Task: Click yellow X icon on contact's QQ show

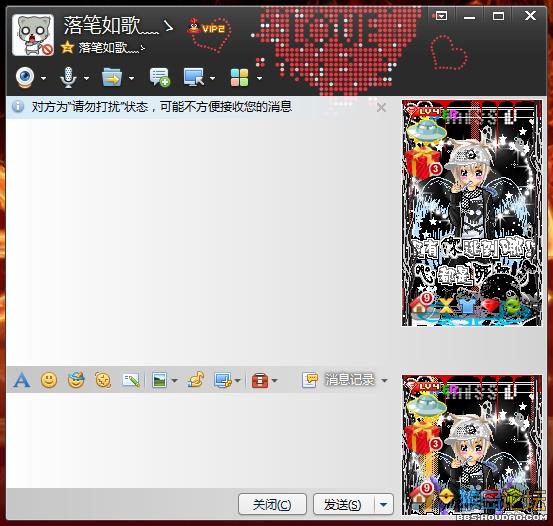Action: [446, 306]
